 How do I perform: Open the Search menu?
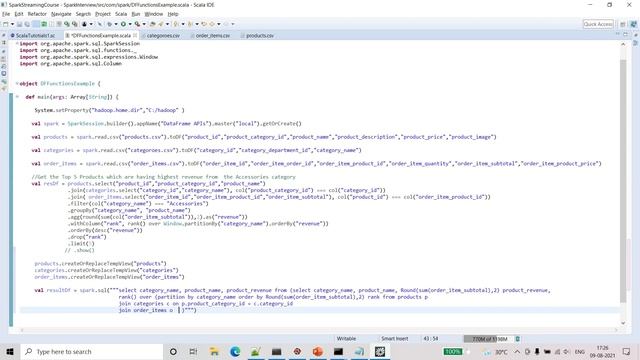point(83,14)
